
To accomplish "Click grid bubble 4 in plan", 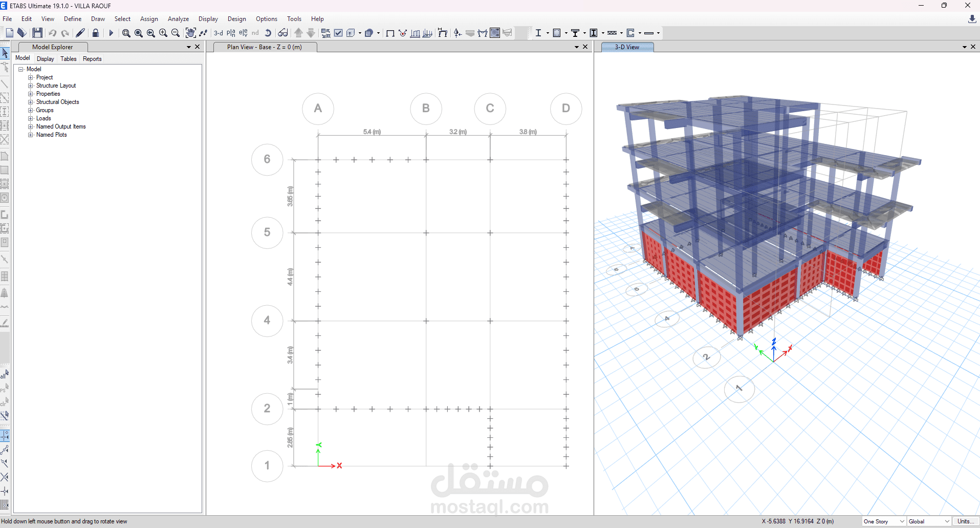I will [x=267, y=321].
